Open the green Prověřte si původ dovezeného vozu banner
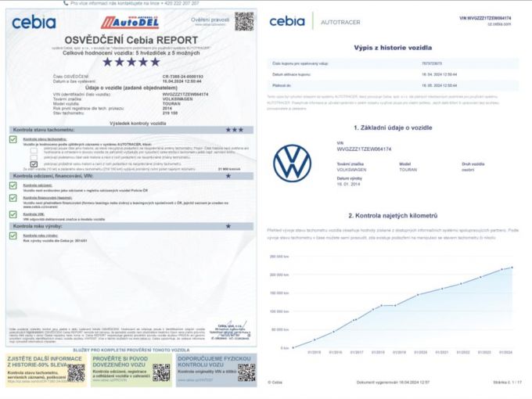 tap(131, 370)
